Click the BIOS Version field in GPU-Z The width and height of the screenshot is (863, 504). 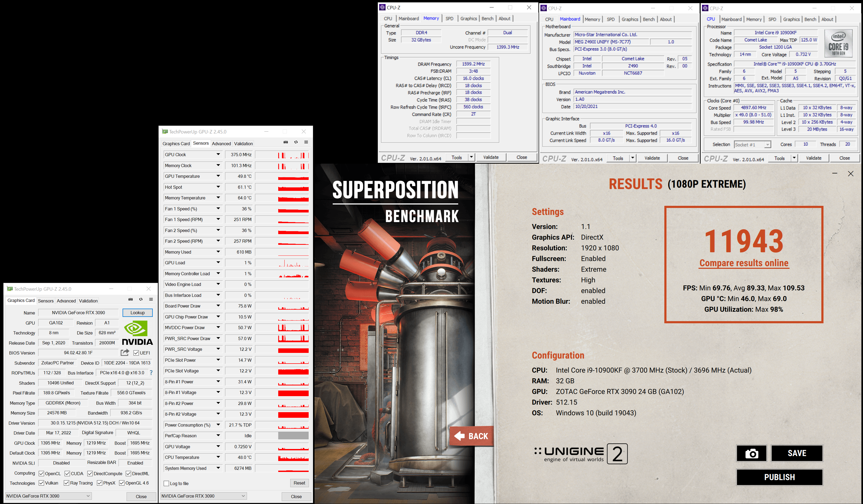(78, 353)
